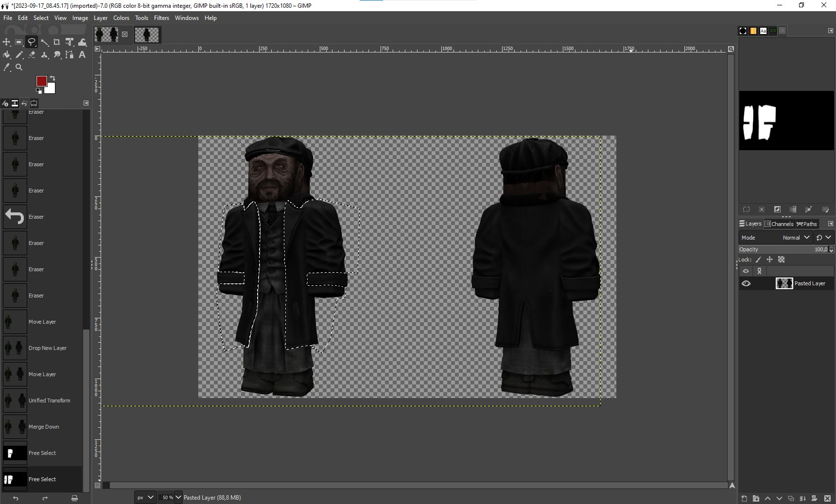836x504 pixels.
Task: Click Select None icon in Selection editor
Action: (x=762, y=209)
